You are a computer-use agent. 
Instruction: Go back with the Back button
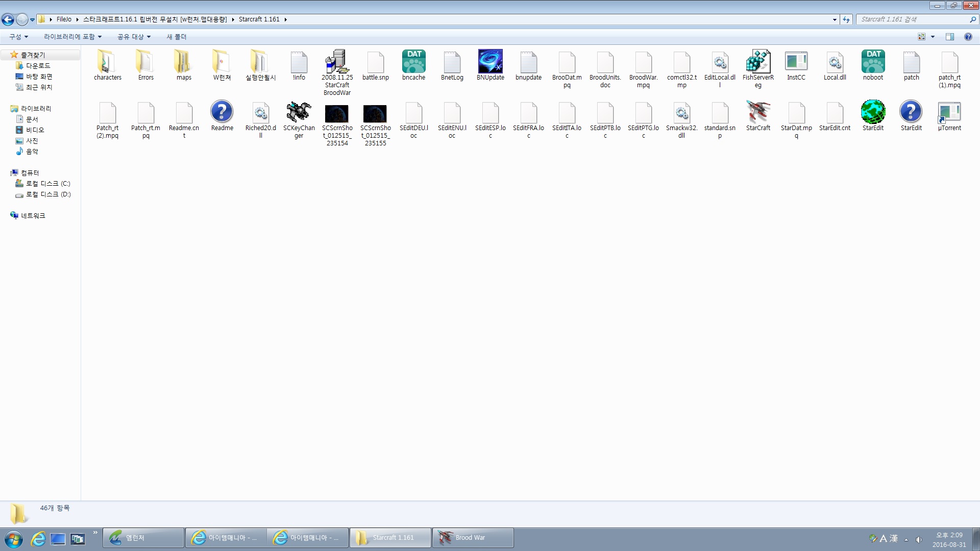pos(8,19)
